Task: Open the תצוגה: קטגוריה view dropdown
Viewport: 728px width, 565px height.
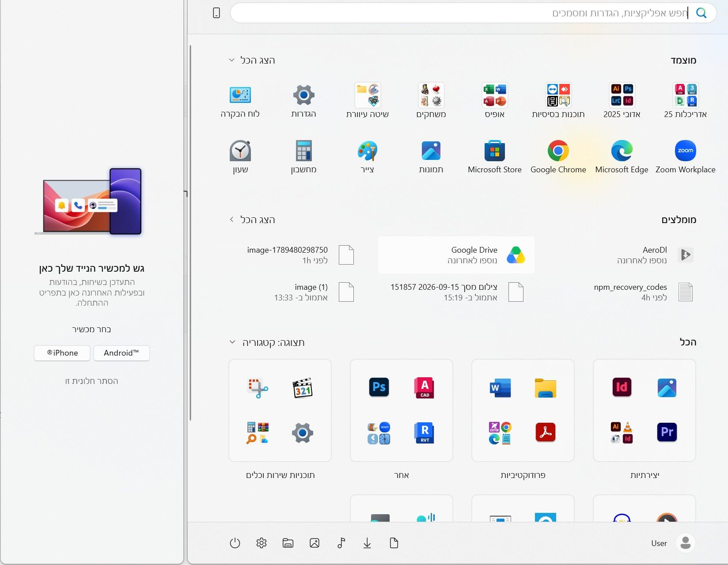Action: (267, 342)
